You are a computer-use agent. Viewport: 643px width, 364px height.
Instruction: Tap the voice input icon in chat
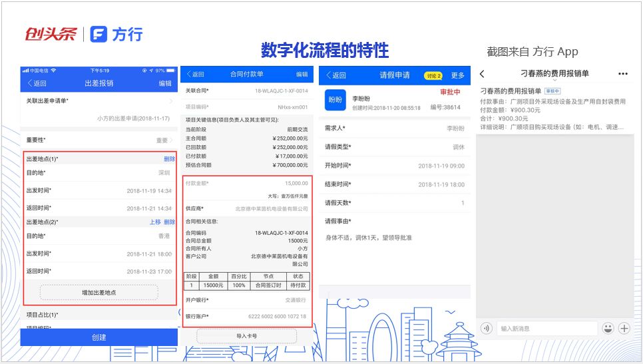pos(487,328)
